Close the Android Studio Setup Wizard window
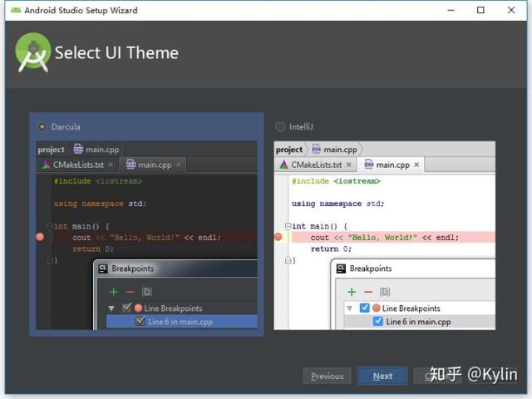The width and height of the screenshot is (532, 399). click(x=511, y=10)
